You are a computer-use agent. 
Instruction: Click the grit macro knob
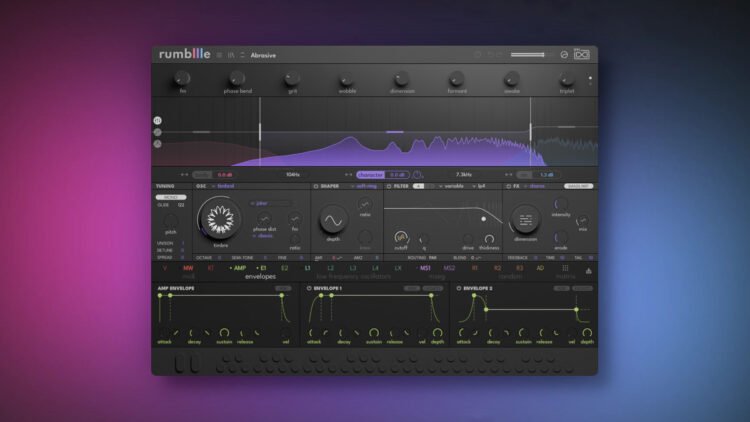[x=292, y=78]
